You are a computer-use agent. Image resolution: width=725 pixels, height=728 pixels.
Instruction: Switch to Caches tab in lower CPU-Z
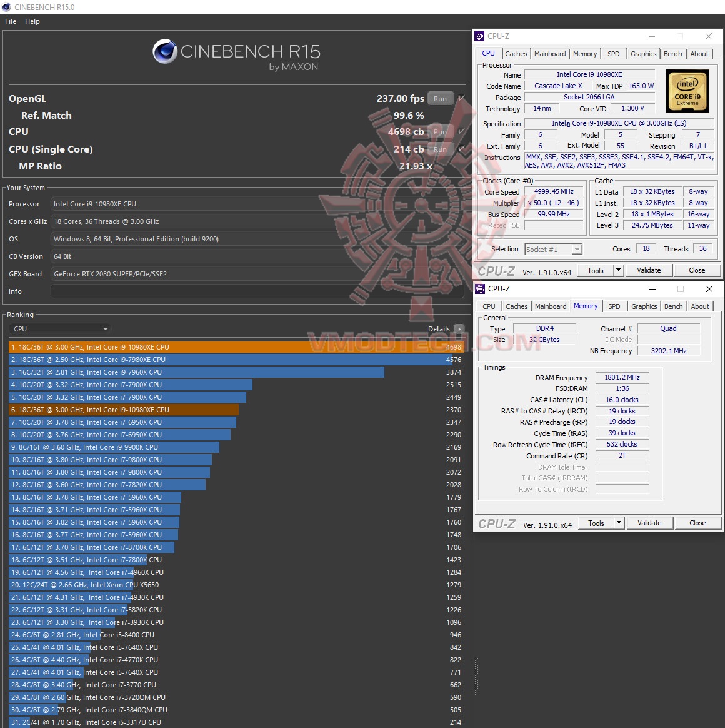[517, 306]
